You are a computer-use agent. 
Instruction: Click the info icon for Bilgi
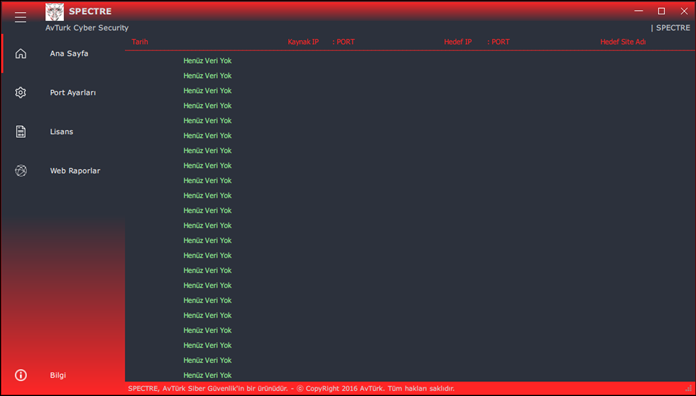[20, 375]
